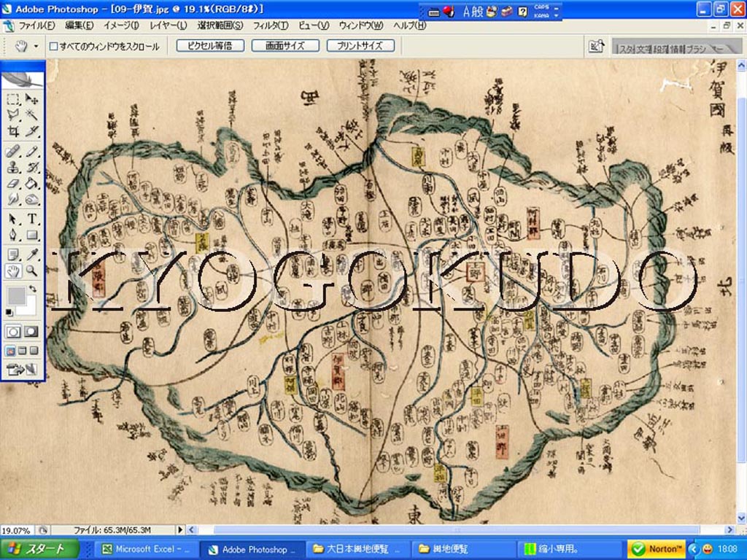Image resolution: width=747 pixels, height=560 pixels.
Task: Select the Hand tool in the toolbox
Action: pyautogui.click(x=13, y=271)
